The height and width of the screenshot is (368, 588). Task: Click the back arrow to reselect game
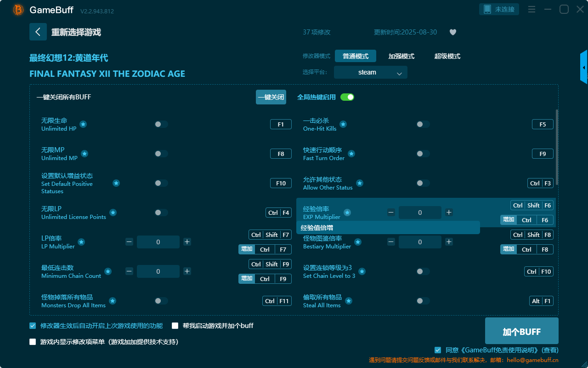[38, 32]
